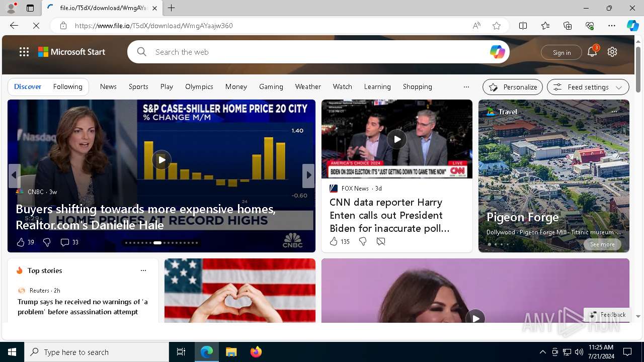Open the Sports category

coord(138,86)
